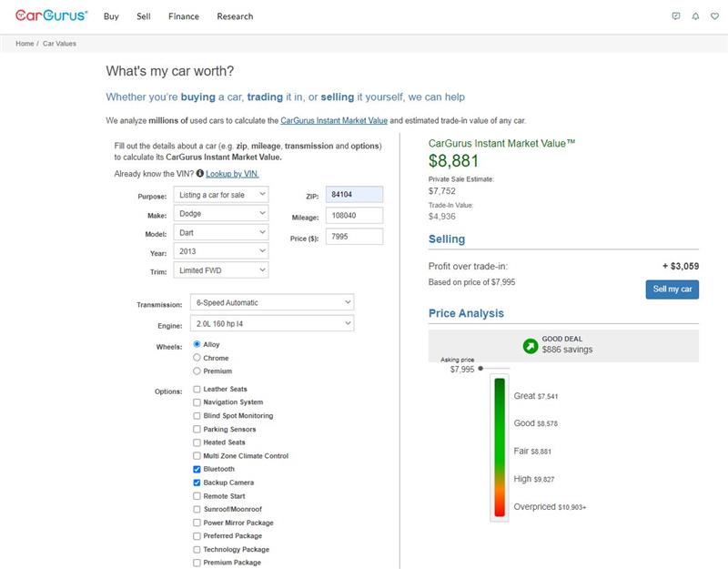Image resolution: width=728 pixels, height=569 pixels.
Task: Open the Transmission dropdown
Action: (272, 302)
